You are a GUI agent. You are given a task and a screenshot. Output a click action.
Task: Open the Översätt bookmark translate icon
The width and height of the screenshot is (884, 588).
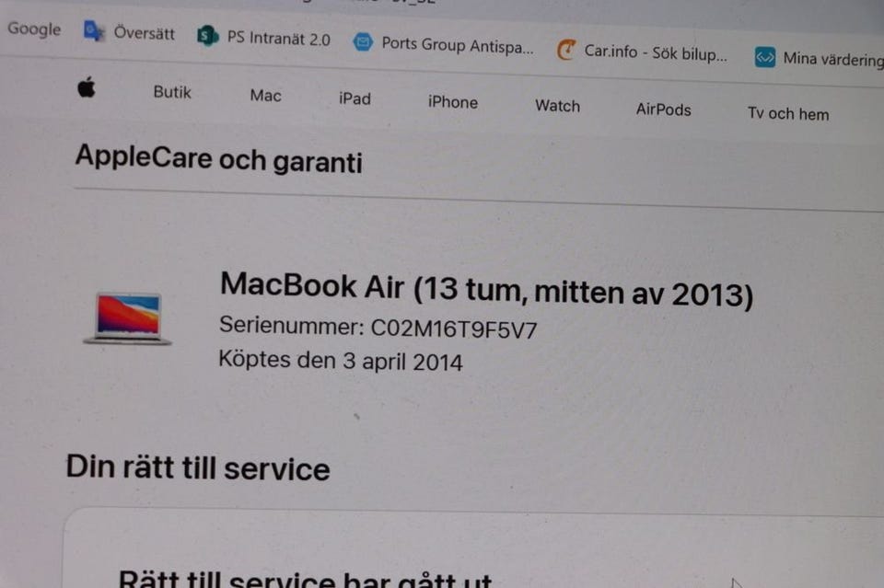(94, 31)
